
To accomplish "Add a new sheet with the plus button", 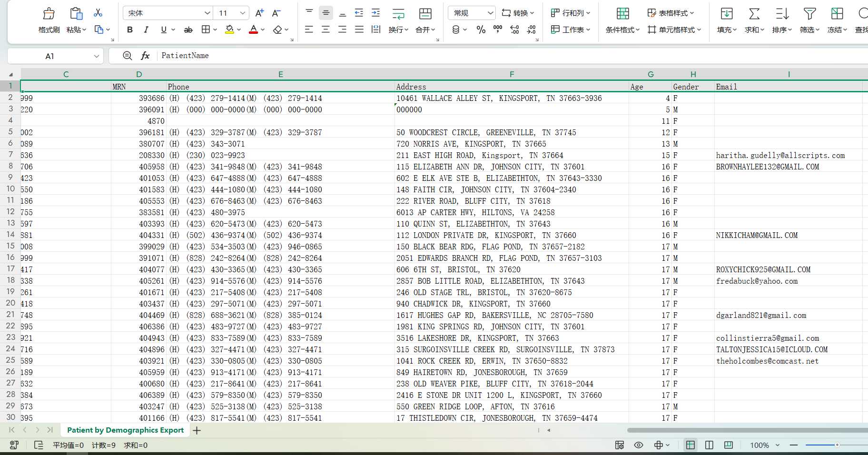I will (197, 430).
